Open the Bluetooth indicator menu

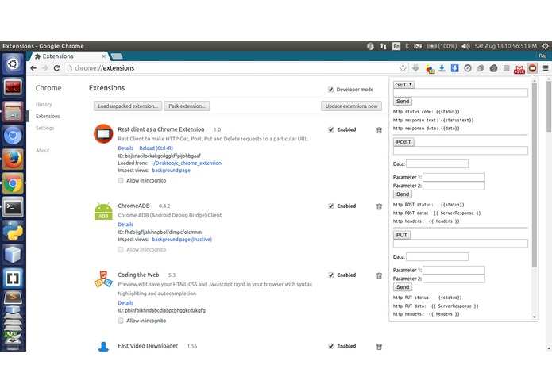coord(407,46)
